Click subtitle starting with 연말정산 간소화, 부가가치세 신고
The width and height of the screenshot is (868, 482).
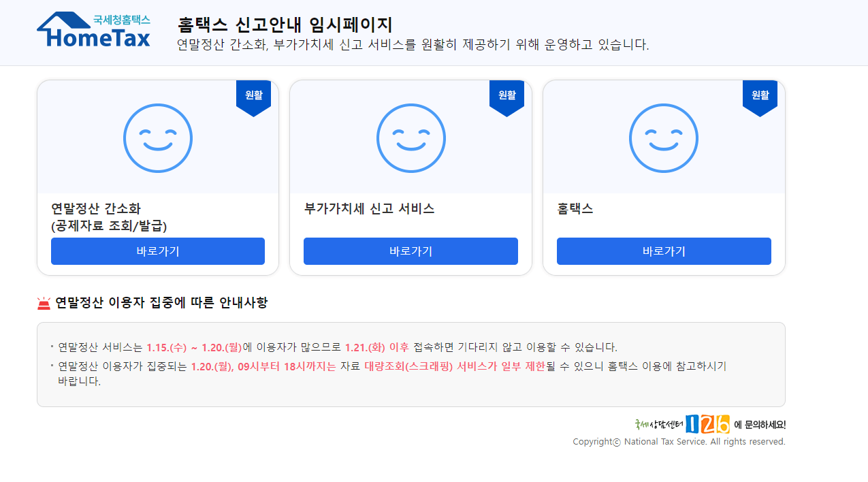coord(413,45)
